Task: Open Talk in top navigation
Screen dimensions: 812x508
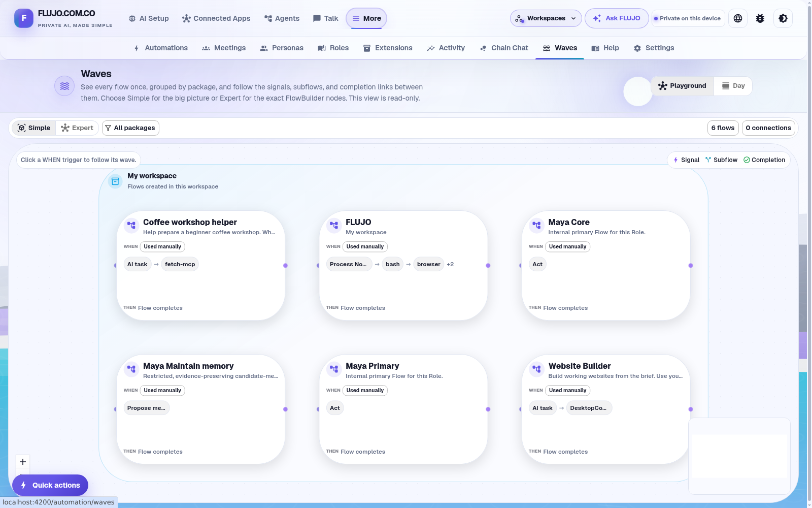Action: tap(326, 18)
